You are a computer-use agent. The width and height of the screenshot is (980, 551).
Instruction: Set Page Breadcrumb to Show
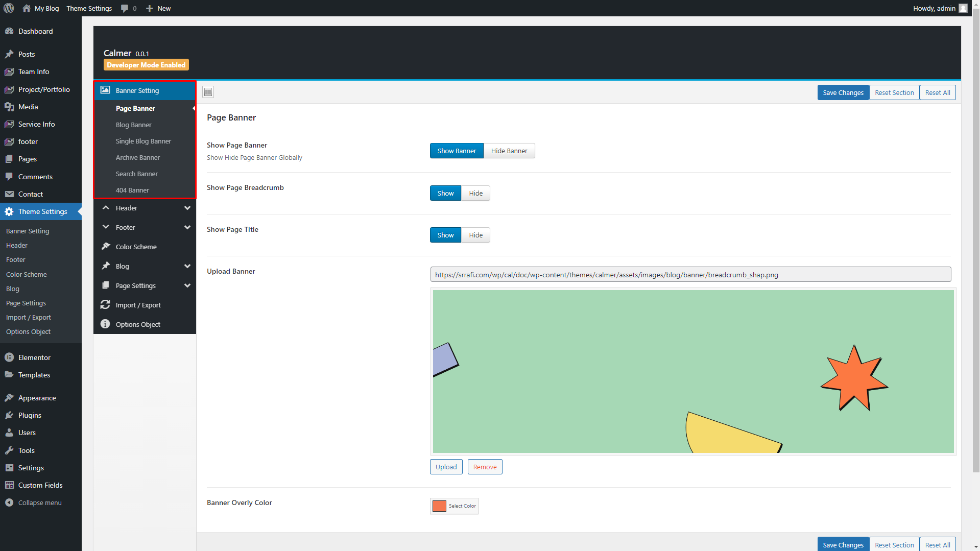click(x=445, y=193)
